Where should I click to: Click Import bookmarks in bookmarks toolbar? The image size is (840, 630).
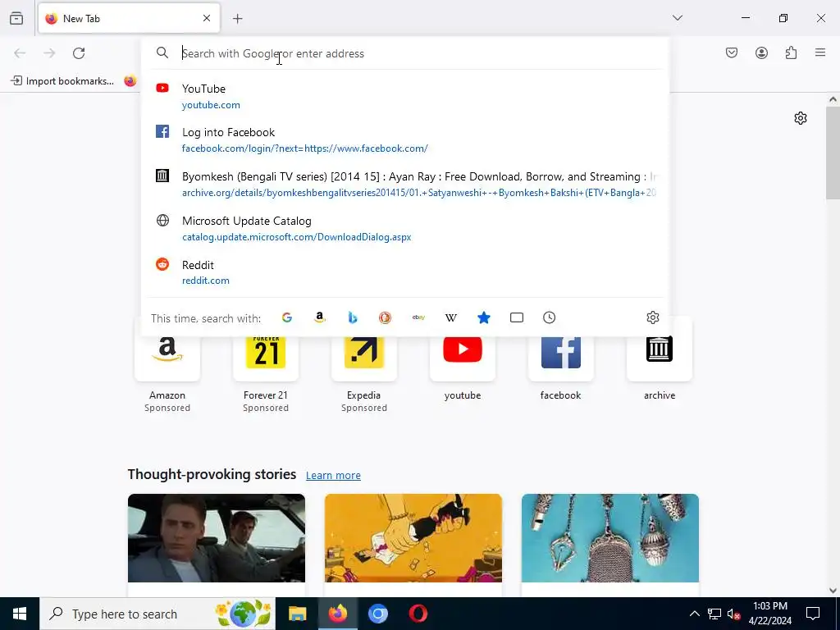[x=62, y=81]
